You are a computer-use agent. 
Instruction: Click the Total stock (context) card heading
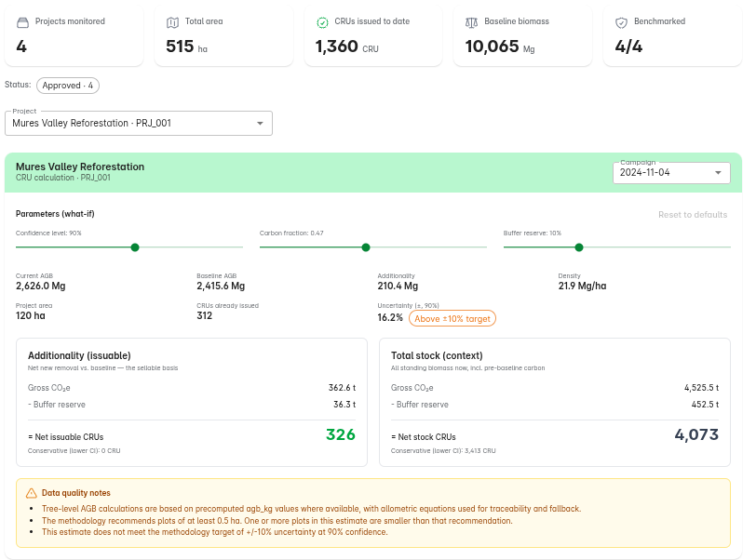click(437, 355)
